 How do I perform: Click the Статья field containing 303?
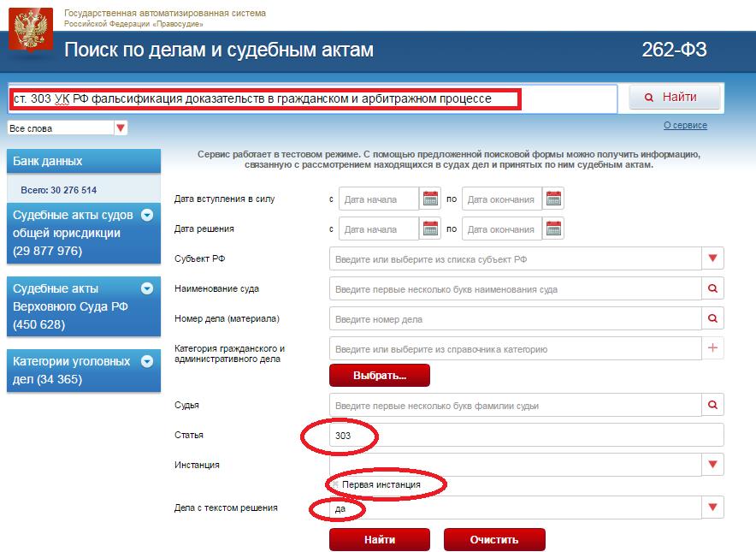pyautogui.click(x=527, y=436)
